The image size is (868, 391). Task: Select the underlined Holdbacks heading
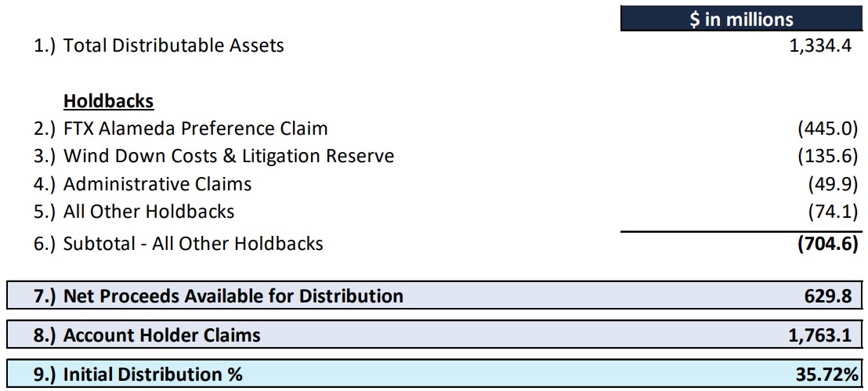coord(108,101)
